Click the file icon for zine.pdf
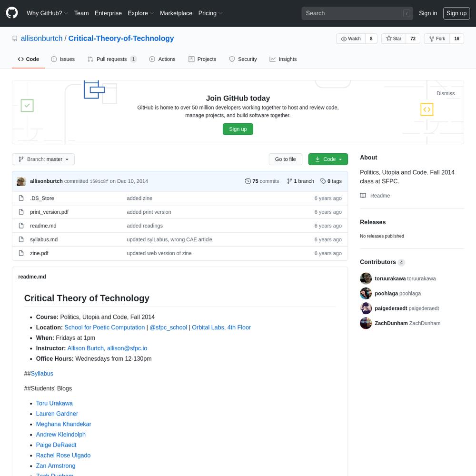476x476 pixels. coord(21,253)
